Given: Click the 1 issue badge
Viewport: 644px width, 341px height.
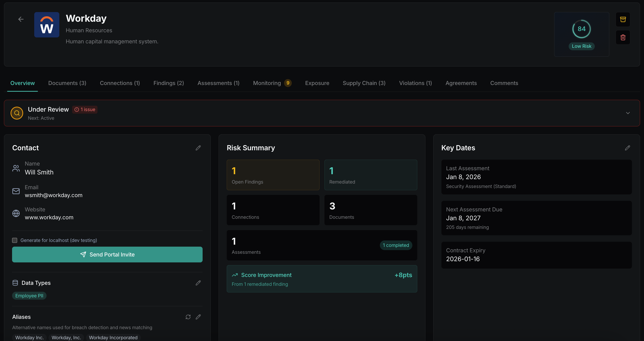Looking at the screenshot, I should click(85, 110).
